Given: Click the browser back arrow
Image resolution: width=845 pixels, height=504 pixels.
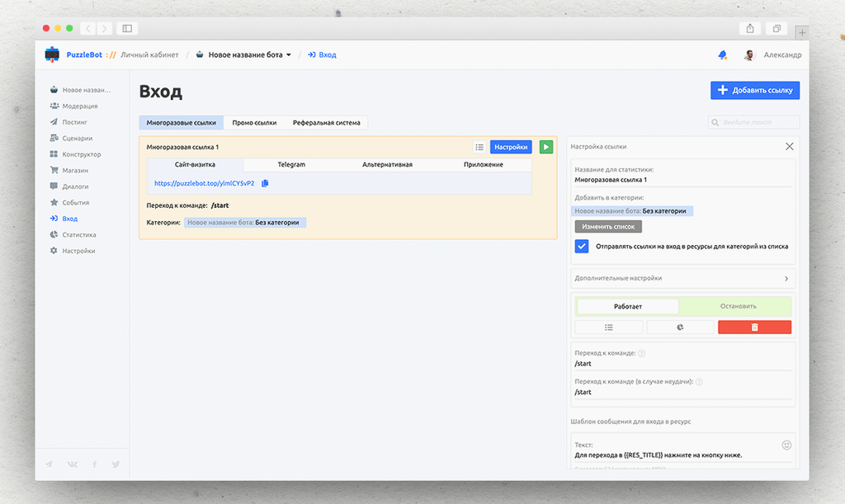Looking at the screenshot, I should click(x=88, y=29).
